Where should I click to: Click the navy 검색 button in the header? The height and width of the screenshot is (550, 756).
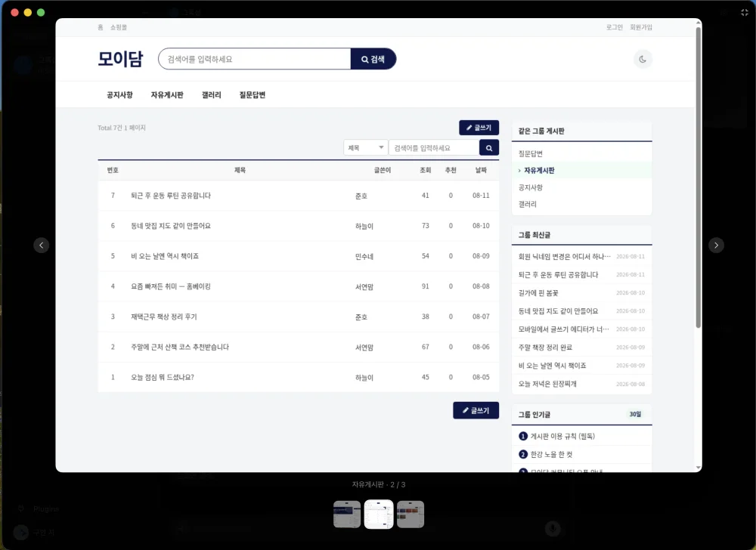[373, 59]
